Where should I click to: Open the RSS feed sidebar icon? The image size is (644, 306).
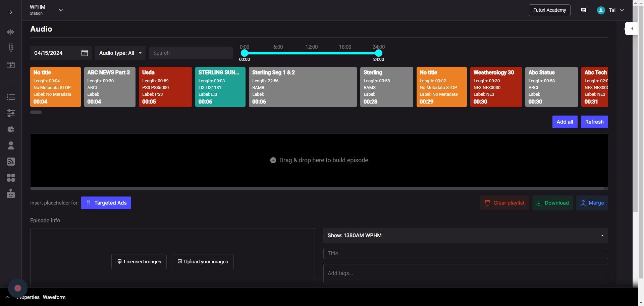11,162
